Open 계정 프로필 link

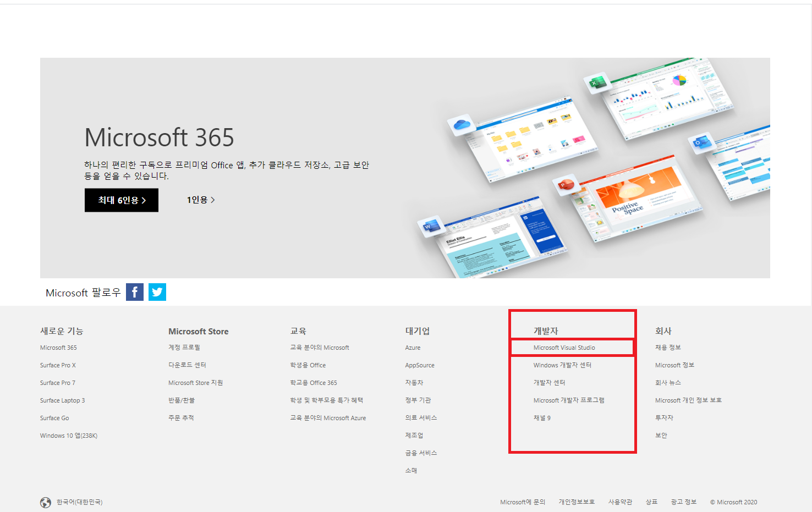(x=184, y=348)
